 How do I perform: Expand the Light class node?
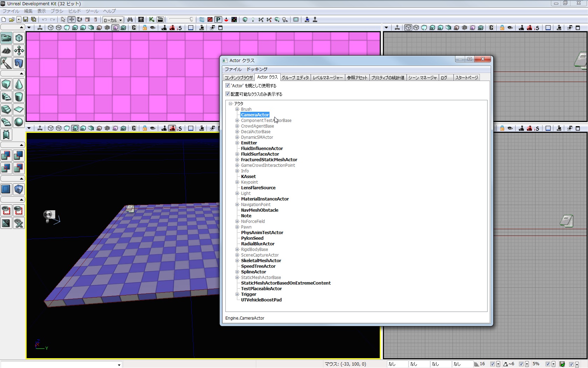click(x=237, y=193)
